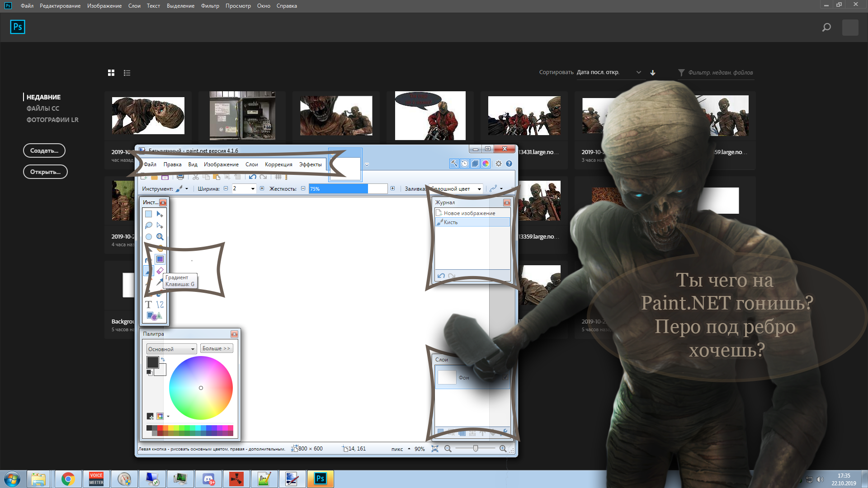Swap primary and secondary colors

(x=163, y=360)
